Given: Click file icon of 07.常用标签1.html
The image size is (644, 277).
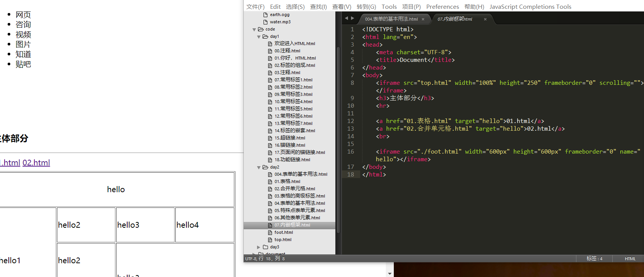Looking at the screenshot, I should point(270,80).
